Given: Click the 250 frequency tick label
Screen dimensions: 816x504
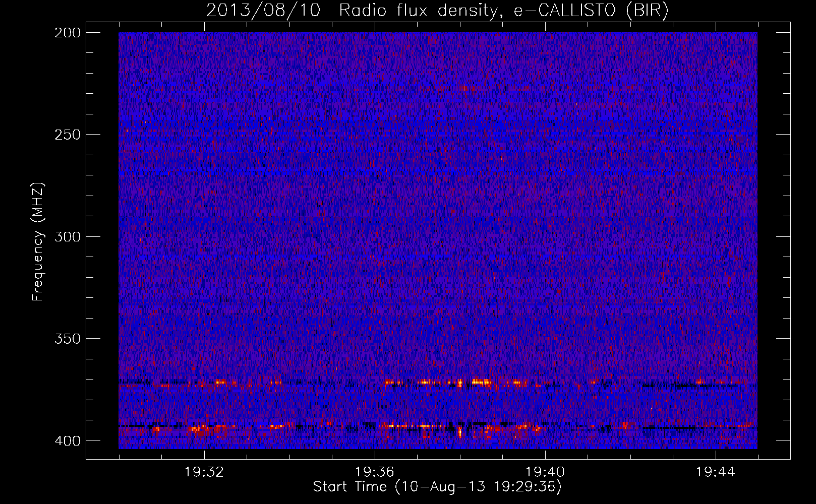Looking at the screenshot, I should pos(68,135).
